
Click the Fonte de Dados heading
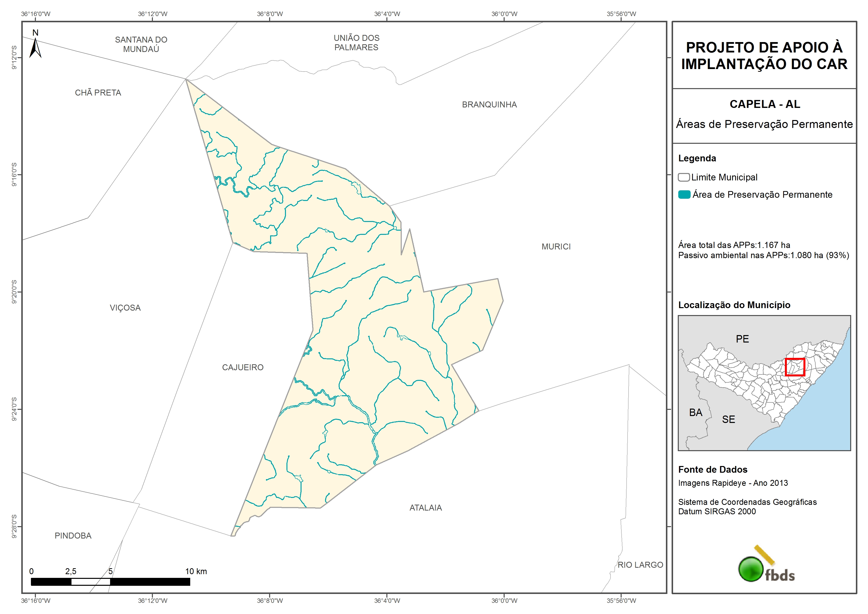coord(713,469)
